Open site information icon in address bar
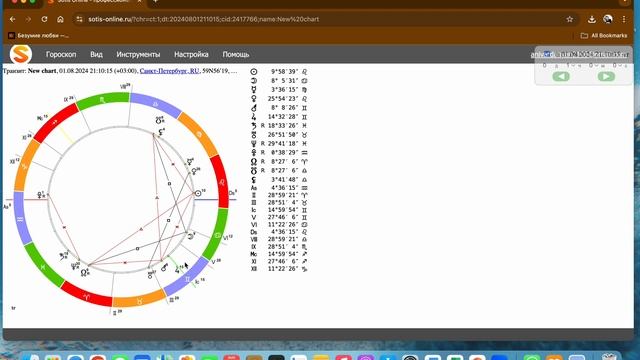Image resolution: width=640 pixels, height=360 pixels. click(80, 19)
